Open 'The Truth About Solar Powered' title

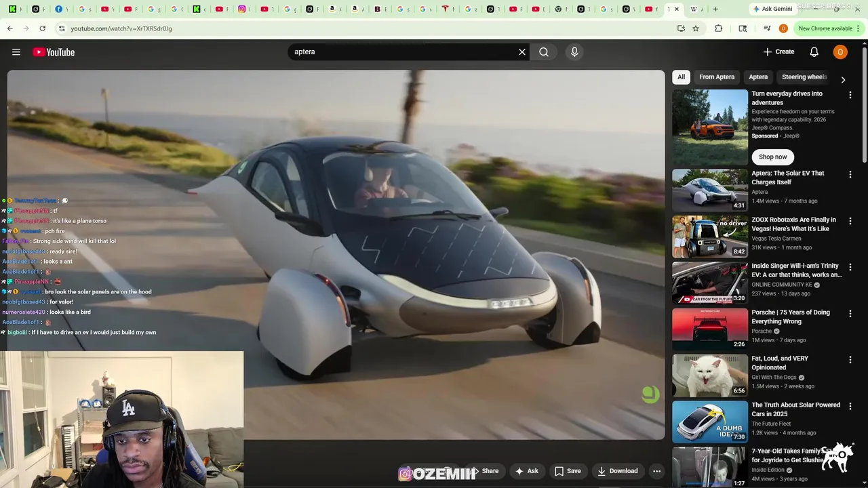point(796,409)
